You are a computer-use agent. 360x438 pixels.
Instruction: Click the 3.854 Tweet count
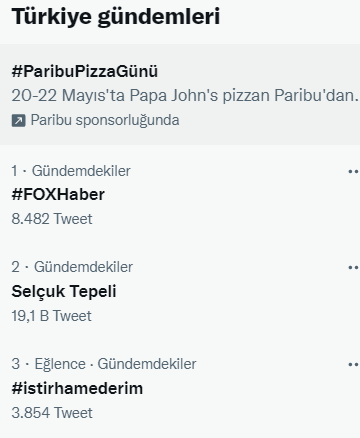pos(52,413)
